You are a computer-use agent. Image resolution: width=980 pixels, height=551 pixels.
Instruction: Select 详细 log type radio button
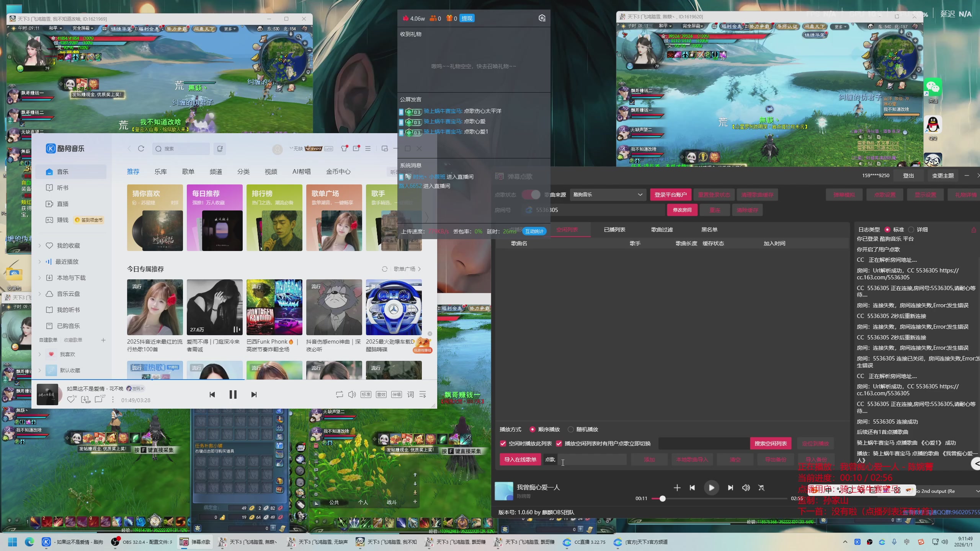(911, 230)
